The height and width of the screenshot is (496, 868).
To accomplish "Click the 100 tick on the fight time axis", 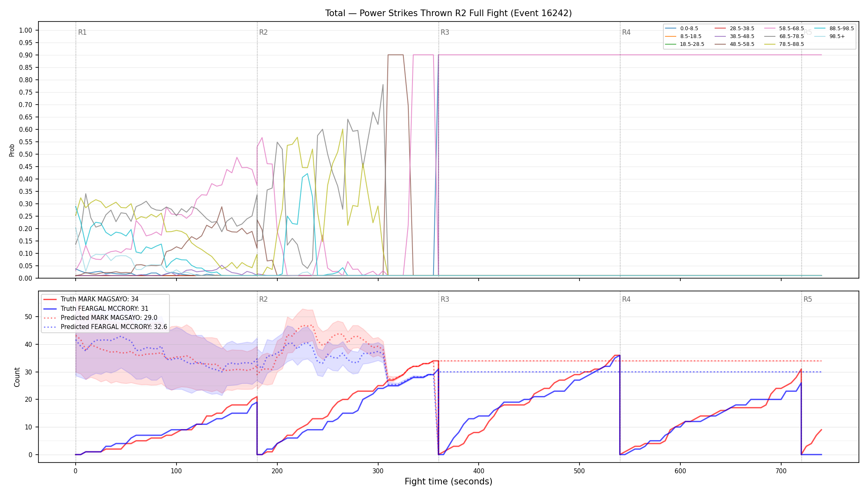I will (176, 471).
